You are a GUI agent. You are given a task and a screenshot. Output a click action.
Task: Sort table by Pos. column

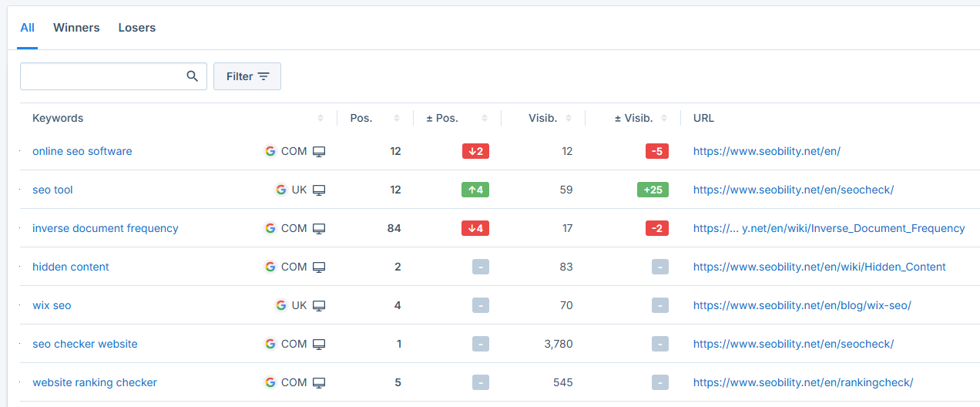coord(397,119)
